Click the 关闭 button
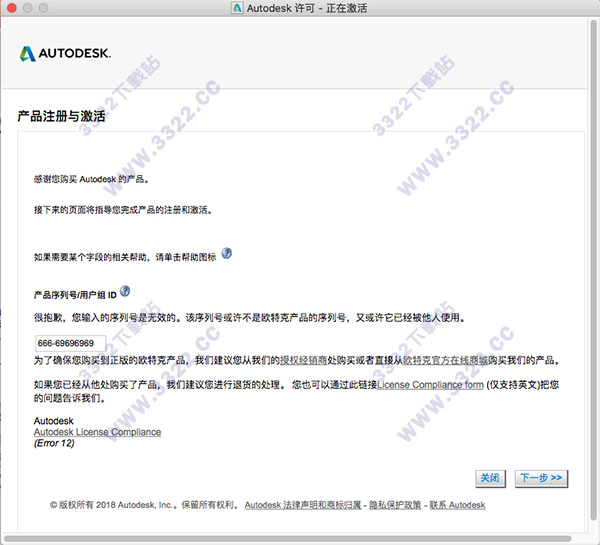 click(490, 478)
